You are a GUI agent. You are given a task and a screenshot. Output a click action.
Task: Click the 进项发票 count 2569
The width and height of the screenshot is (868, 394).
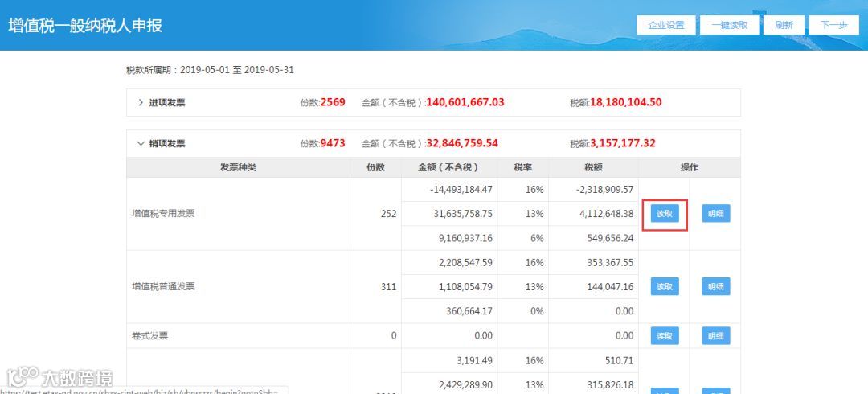coord(333,102)
